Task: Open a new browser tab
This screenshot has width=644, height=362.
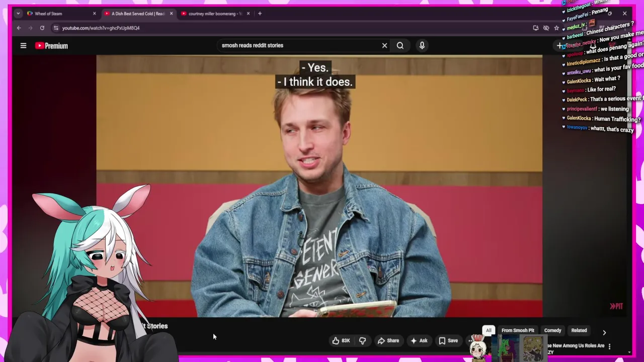Action: [260, 14]
